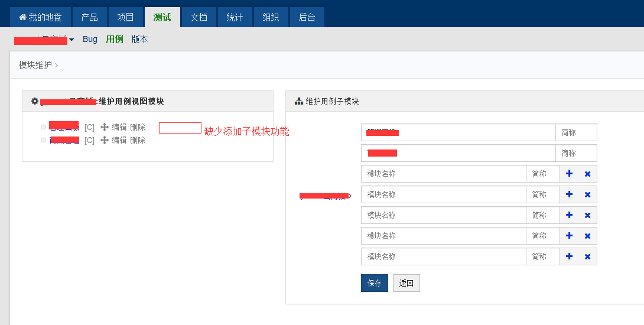Focus the first empty 模块名称 input field
The width and height of the screenshot is (644, 325).
pos(443,174)
